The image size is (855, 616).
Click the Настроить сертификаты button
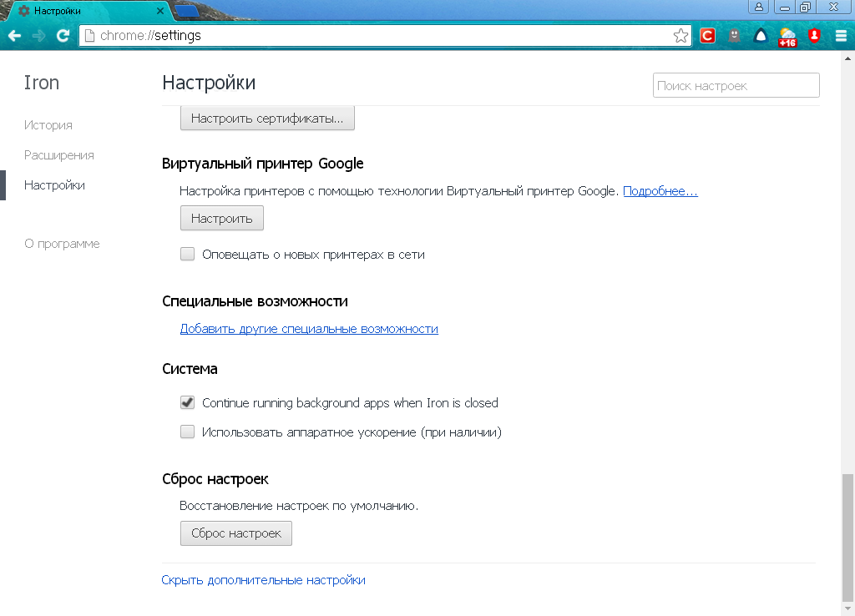point(267,119)
